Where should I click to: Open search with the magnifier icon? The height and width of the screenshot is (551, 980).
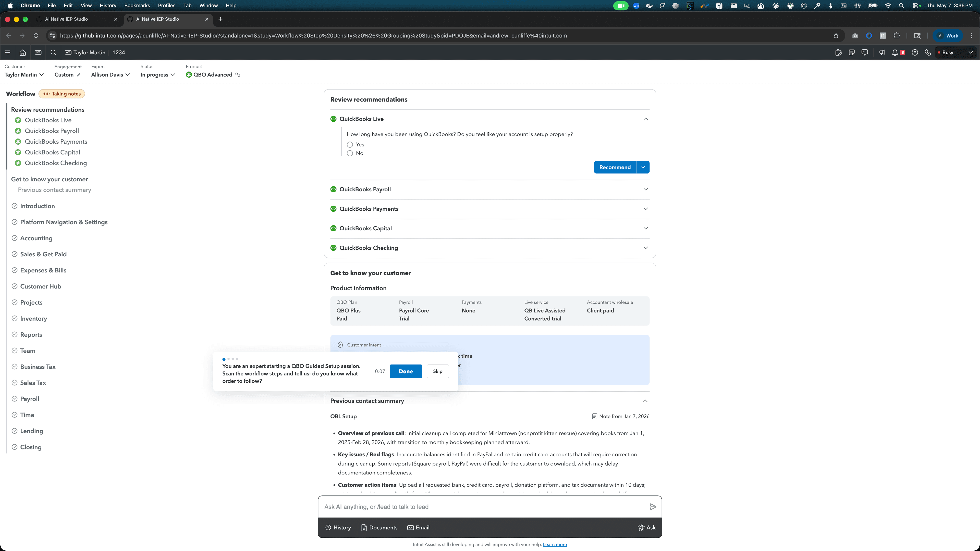53,53
